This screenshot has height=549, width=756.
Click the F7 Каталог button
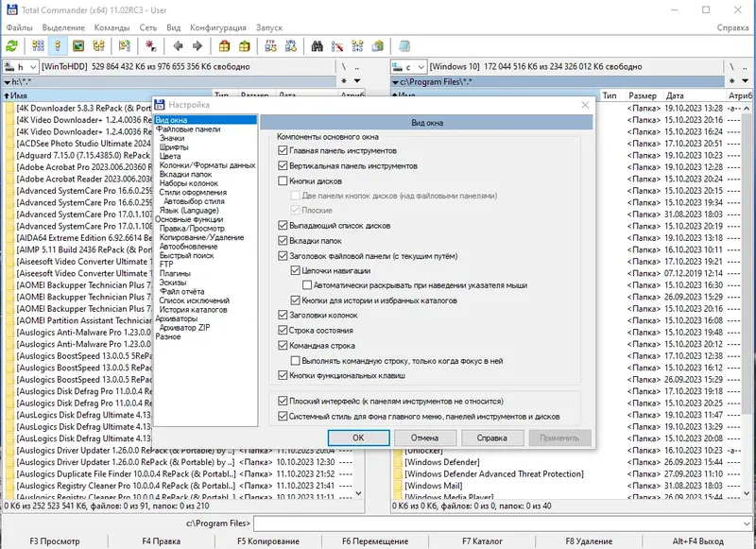pos(482,541)
